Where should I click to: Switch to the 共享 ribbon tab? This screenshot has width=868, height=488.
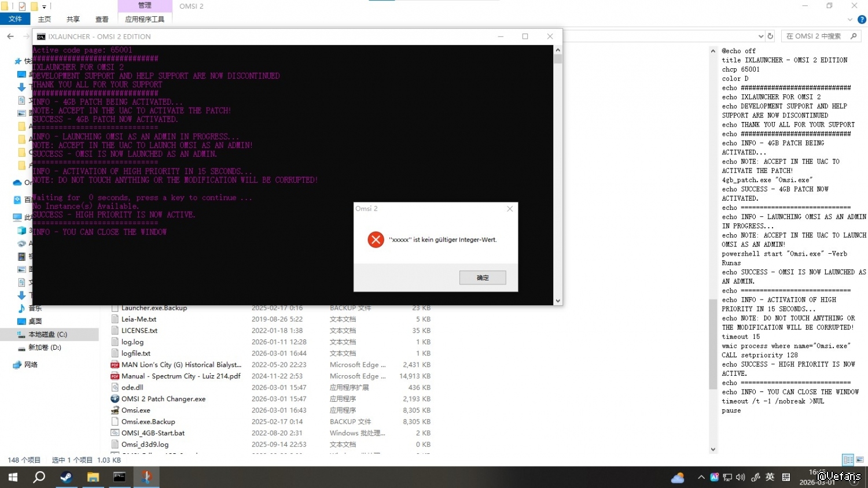(73, 19)
